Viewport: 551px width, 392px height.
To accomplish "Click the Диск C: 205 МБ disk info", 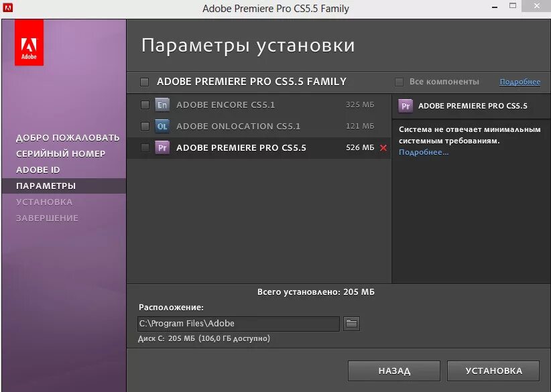I will pyautogui.click(x=204, y=338).
